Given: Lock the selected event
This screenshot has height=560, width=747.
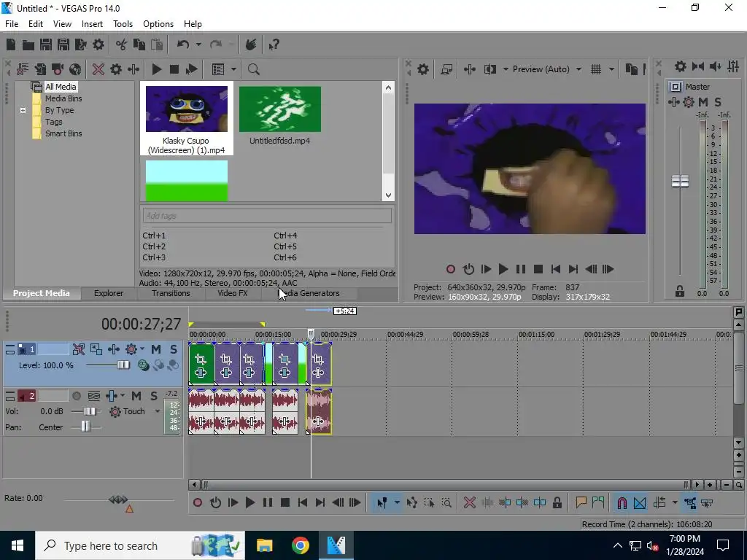Looking at the screenshot, I should [x=557, y=503].
